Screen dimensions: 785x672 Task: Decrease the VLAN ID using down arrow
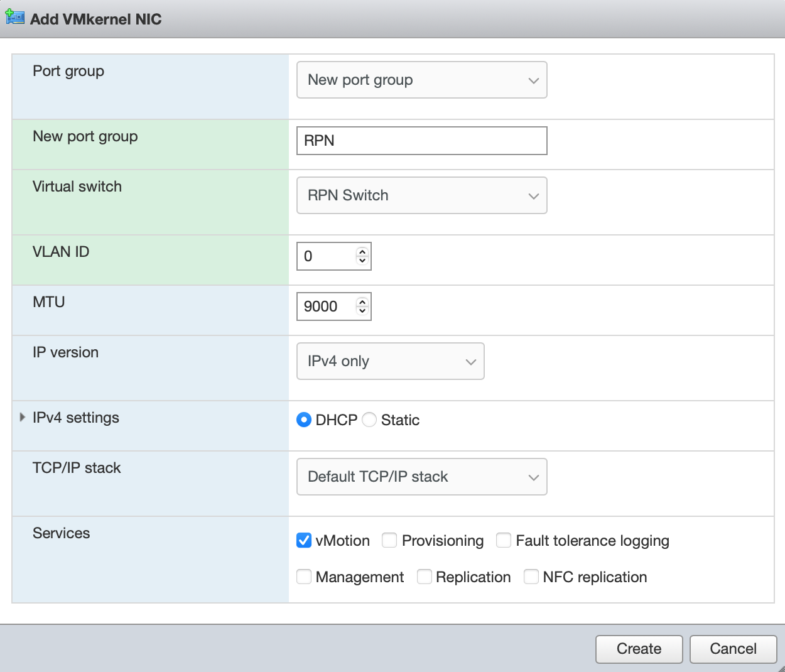(x=362, y=261)
